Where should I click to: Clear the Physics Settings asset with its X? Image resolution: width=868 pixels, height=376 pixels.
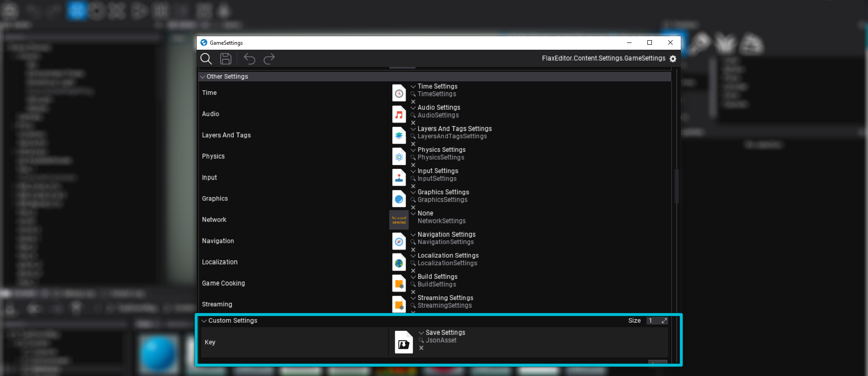coord(413,165)
